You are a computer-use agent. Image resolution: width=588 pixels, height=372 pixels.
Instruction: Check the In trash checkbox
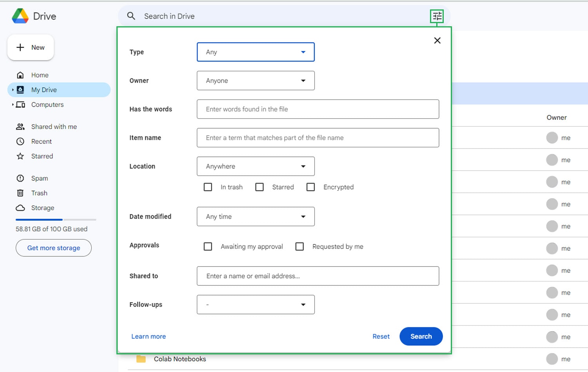(208, 187)
